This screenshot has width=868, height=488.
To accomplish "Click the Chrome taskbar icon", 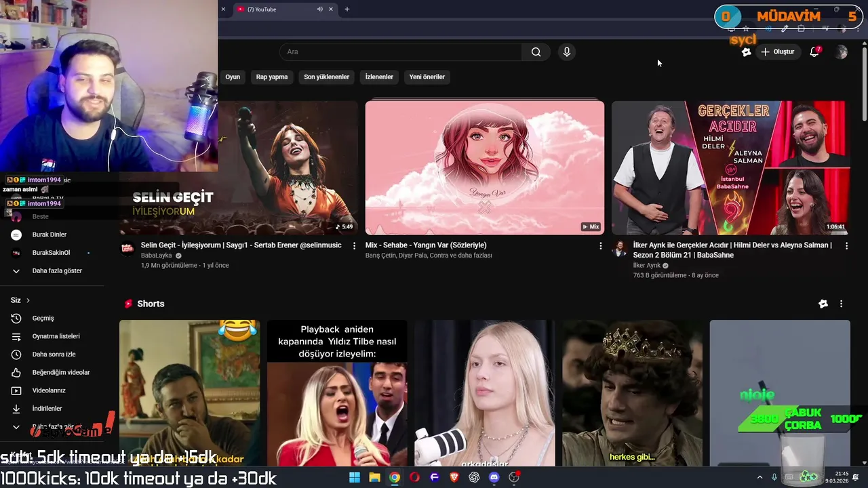I will pyautogui.click(x=395, y=477).
